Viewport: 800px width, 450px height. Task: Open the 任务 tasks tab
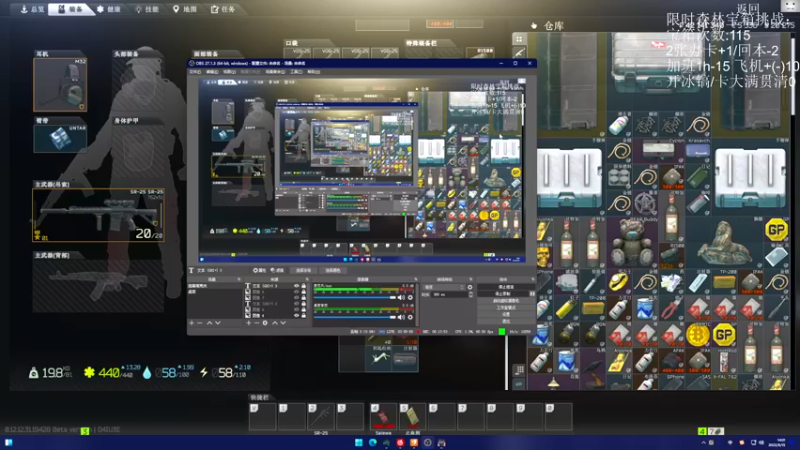[x=223, y=9]
